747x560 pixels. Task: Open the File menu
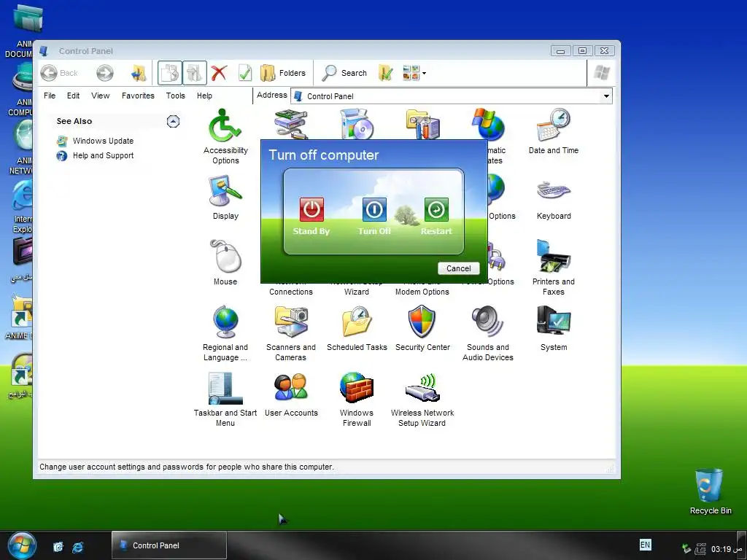coord(50,96)
